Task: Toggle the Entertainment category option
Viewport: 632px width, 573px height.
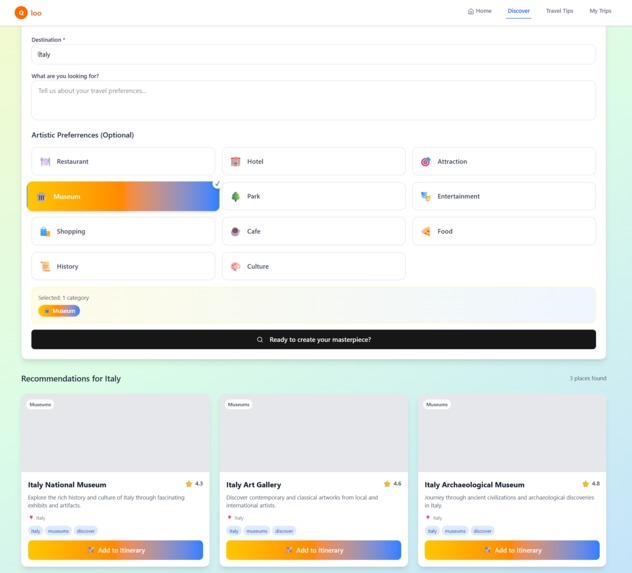Action: click(504, 197)
